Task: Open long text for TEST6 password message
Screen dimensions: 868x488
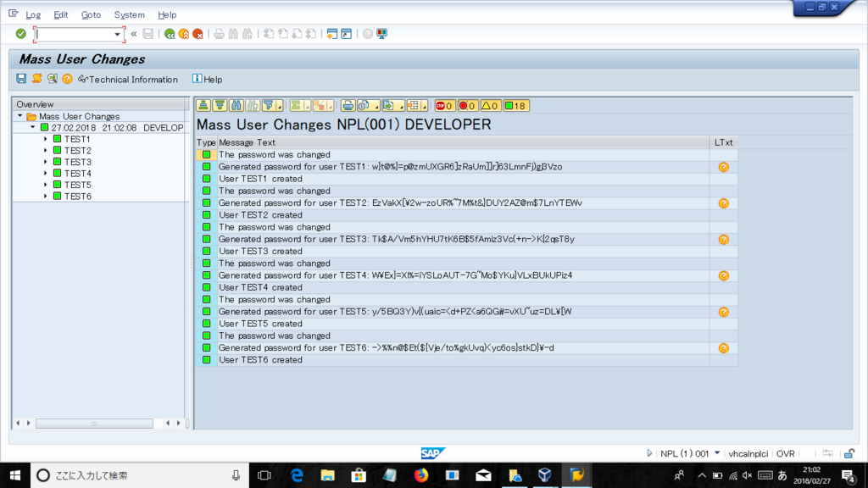Action: click(724, 348)
